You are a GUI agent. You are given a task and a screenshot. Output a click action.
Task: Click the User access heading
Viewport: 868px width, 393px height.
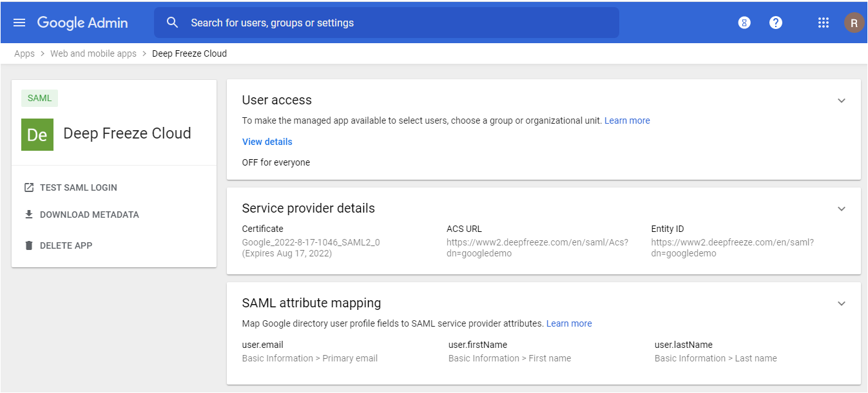(x=277, y=100)
